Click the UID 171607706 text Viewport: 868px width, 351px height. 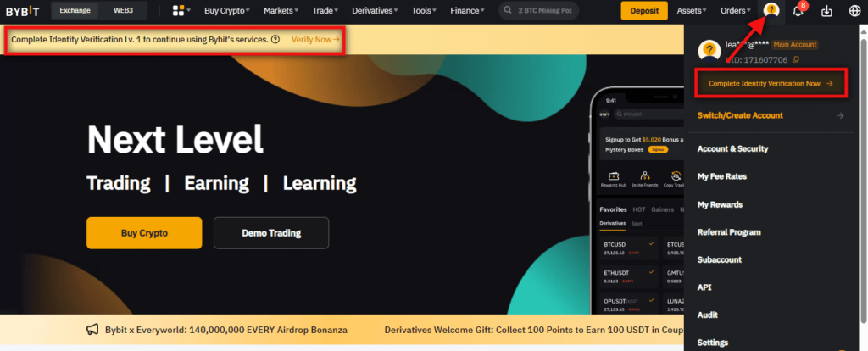point(756,60)
